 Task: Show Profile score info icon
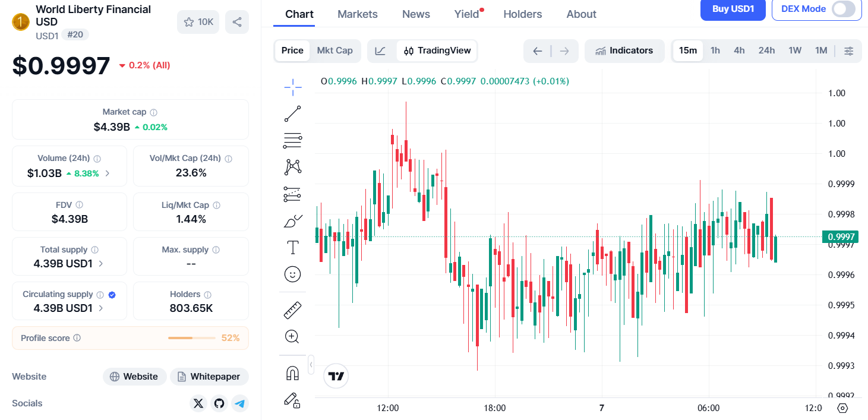(x=77, y=338)
